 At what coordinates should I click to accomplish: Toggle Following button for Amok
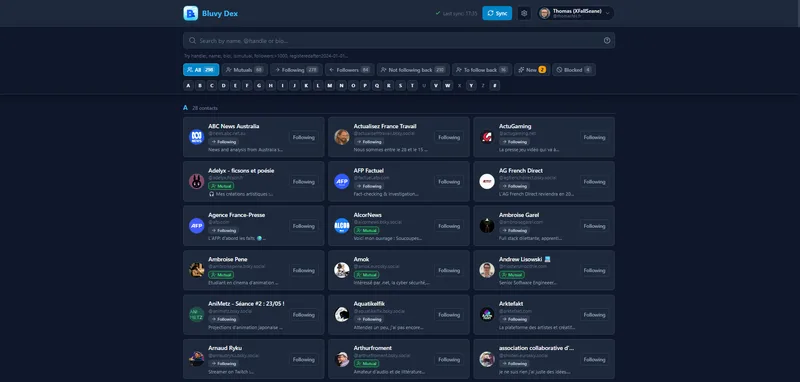pyautogui.click(x=449, y=270)
